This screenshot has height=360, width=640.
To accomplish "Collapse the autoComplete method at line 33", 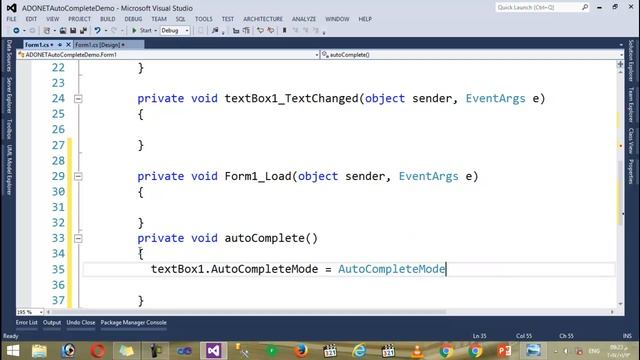I will pyautogui.click(x=78, y=238).
